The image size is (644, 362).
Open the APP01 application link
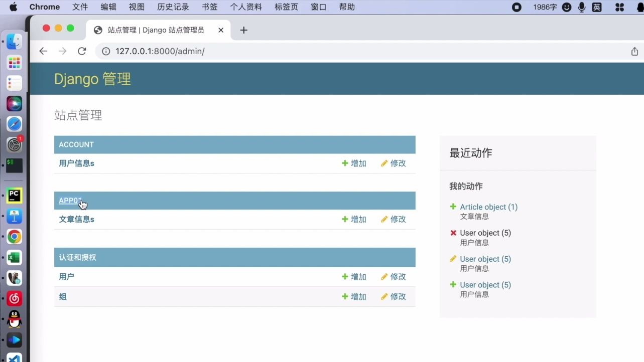[69, 201]
